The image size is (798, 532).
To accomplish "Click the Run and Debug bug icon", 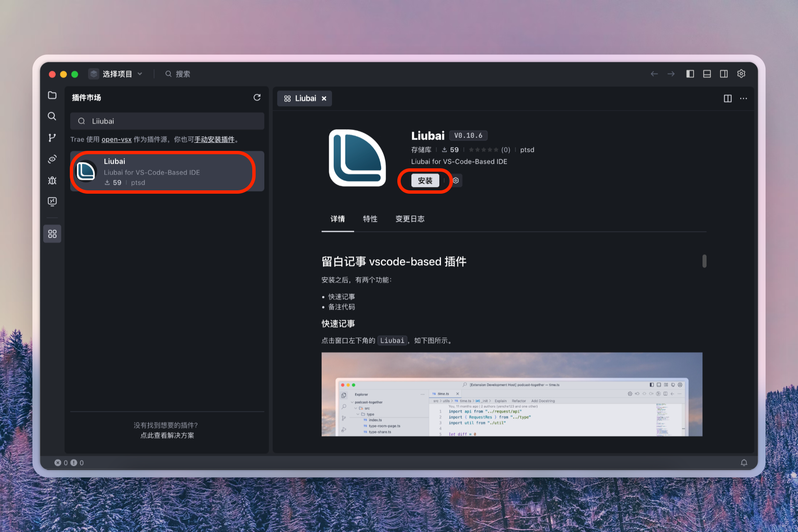I will click(52, 180).
